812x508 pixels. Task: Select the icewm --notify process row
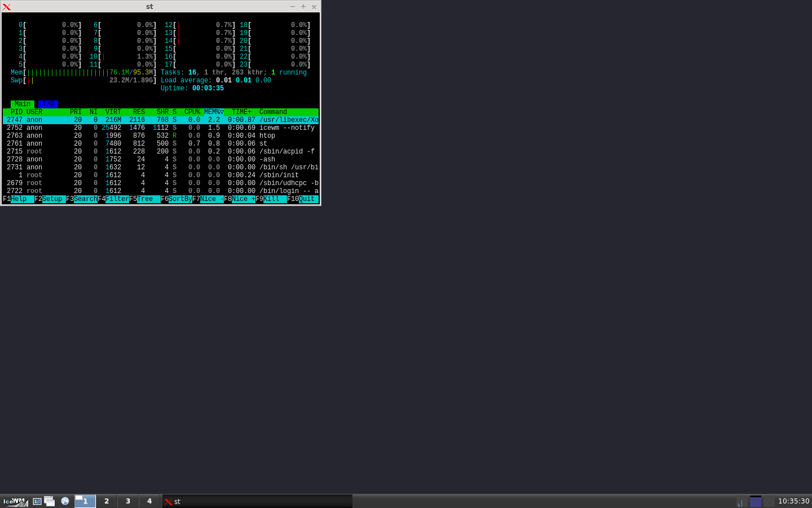coord(161,128)
